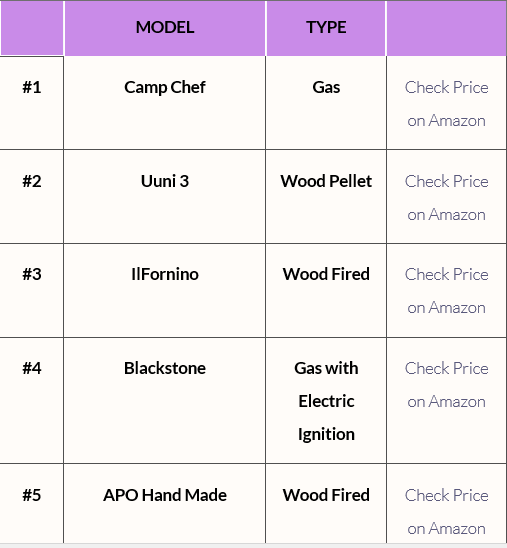Click the Gas type cell
This screenshot has width=507, height=548.
click(326, 103)
